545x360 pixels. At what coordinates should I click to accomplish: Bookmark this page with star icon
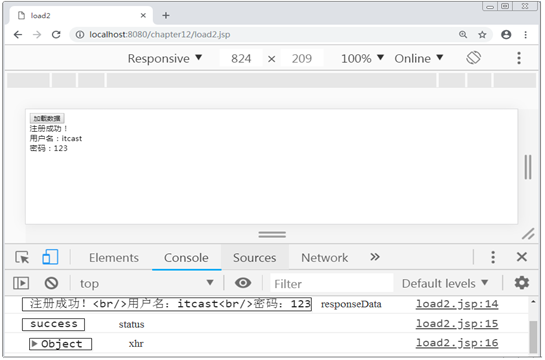[x=482, y=34]
